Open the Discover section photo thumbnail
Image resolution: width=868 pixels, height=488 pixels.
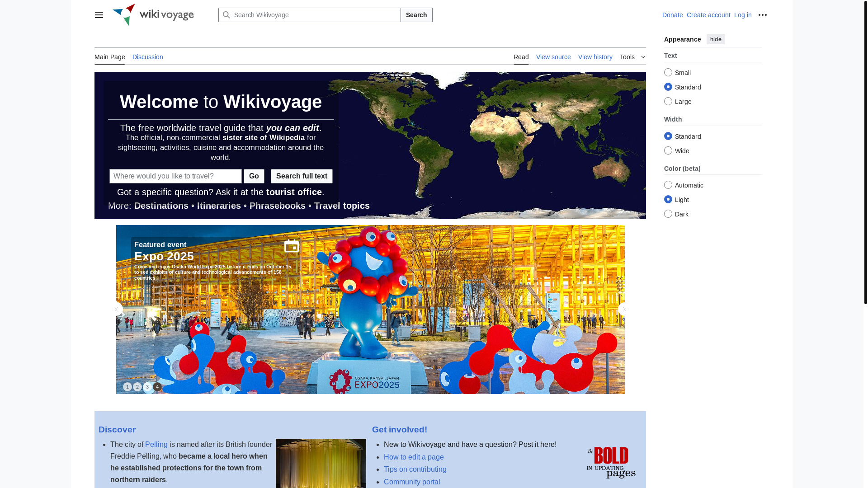pyautogui.click(x=321, y=464)
